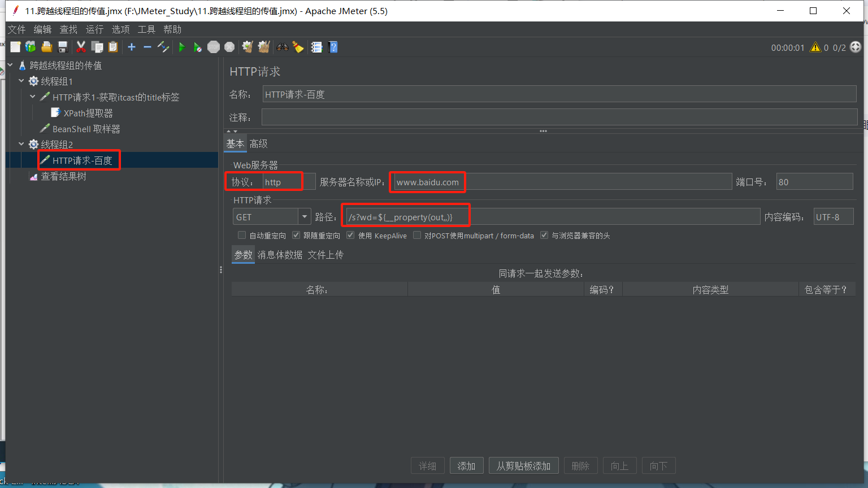Image resolution: width=868 pixels, height=488 pixels.
Task: Open the 文件 menu
Action: (x=16, y=29)
